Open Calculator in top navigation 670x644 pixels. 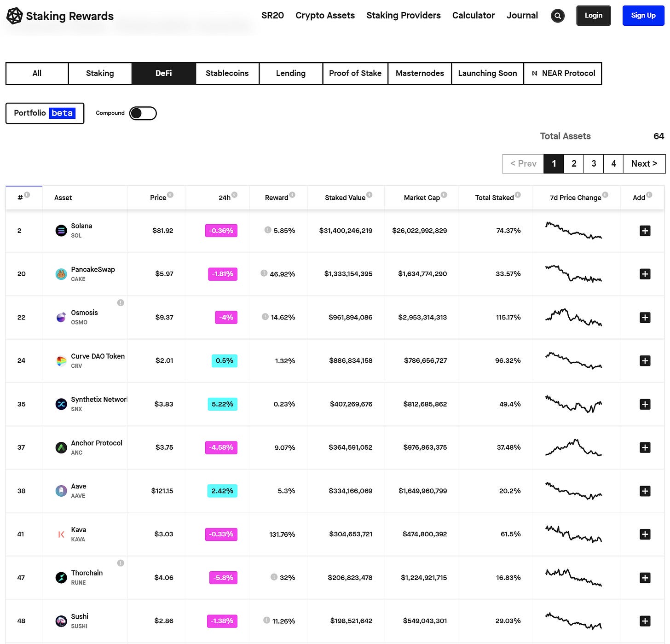(474, 16)
